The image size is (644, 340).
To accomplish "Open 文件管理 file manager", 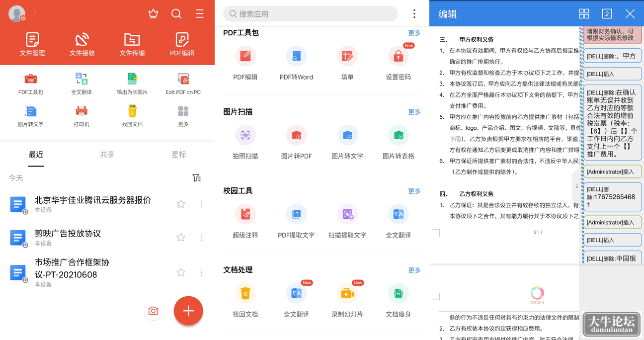I will click(32, 44).
